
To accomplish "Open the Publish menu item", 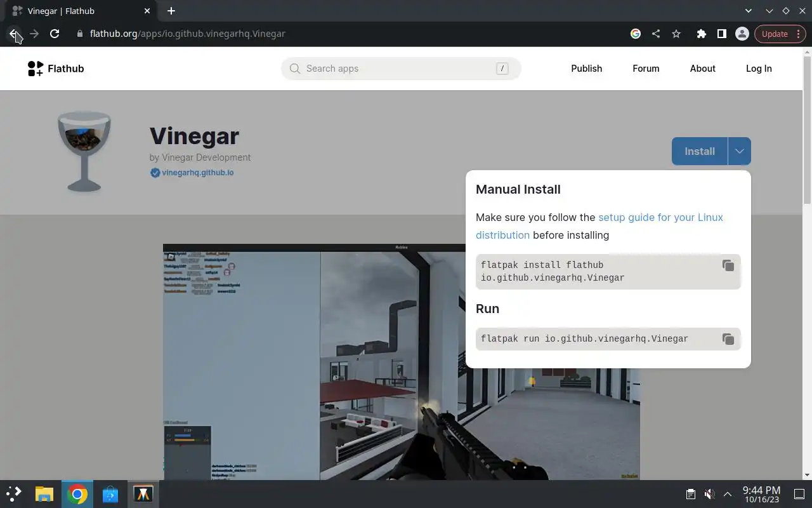I will 586,69.
